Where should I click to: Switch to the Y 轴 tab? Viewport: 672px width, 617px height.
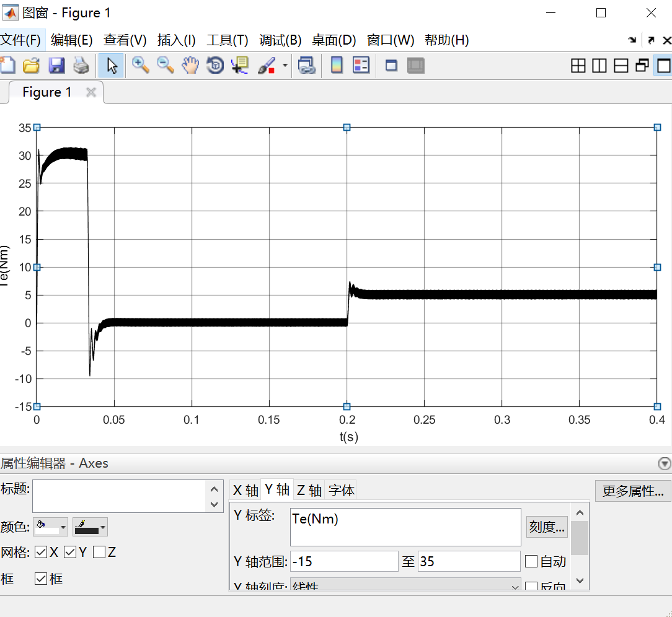point(277,489)
